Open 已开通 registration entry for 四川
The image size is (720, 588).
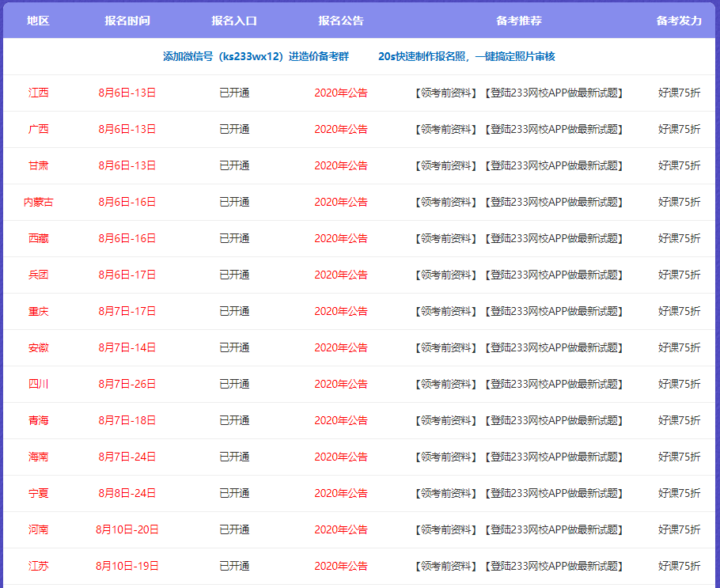click(x=234, y=384)
